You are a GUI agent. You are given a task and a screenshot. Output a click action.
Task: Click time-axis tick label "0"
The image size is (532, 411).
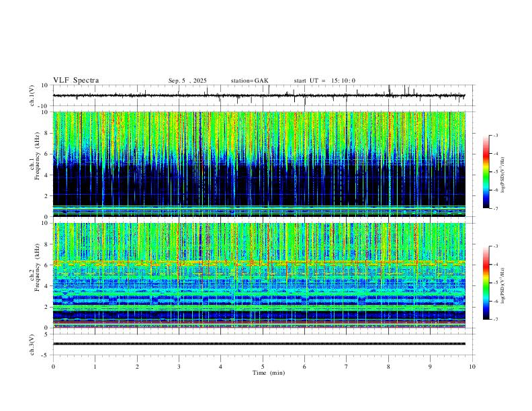point(53,367)
